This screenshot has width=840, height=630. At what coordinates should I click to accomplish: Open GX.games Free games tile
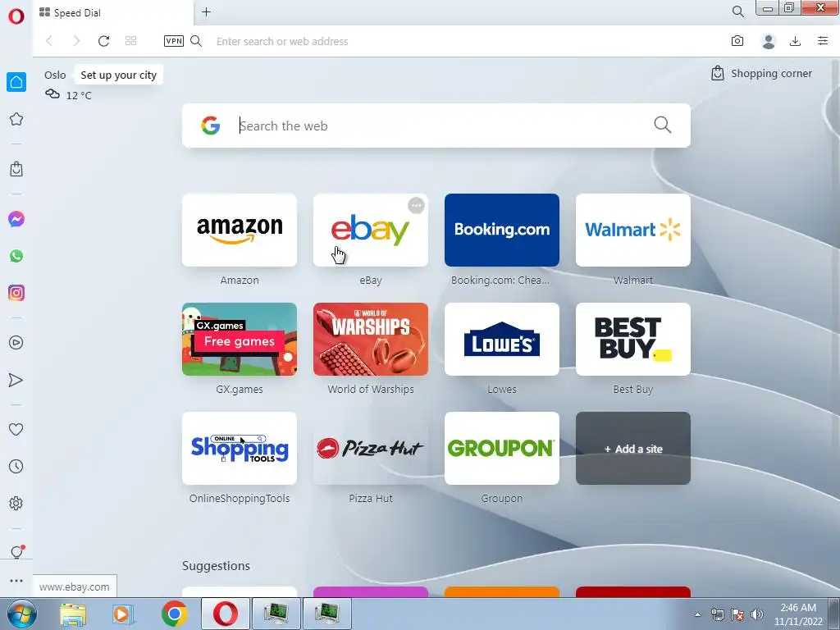tap(240, 339)
